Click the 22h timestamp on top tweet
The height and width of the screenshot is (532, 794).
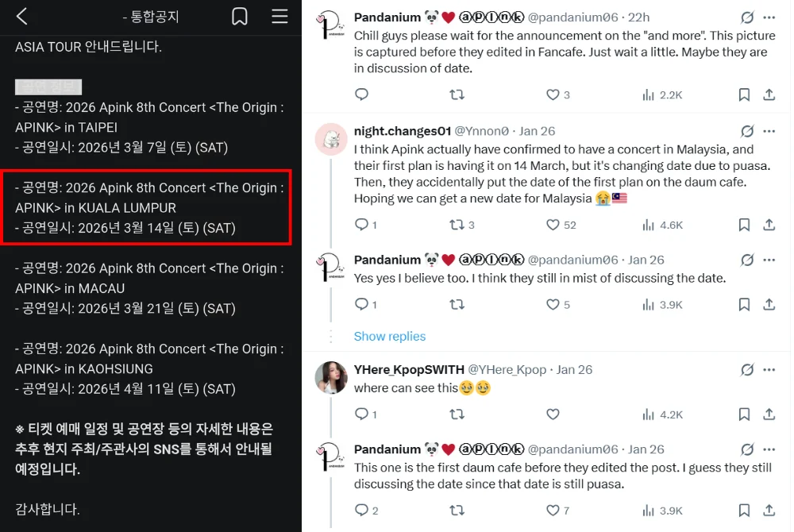[x=638, y=17]
